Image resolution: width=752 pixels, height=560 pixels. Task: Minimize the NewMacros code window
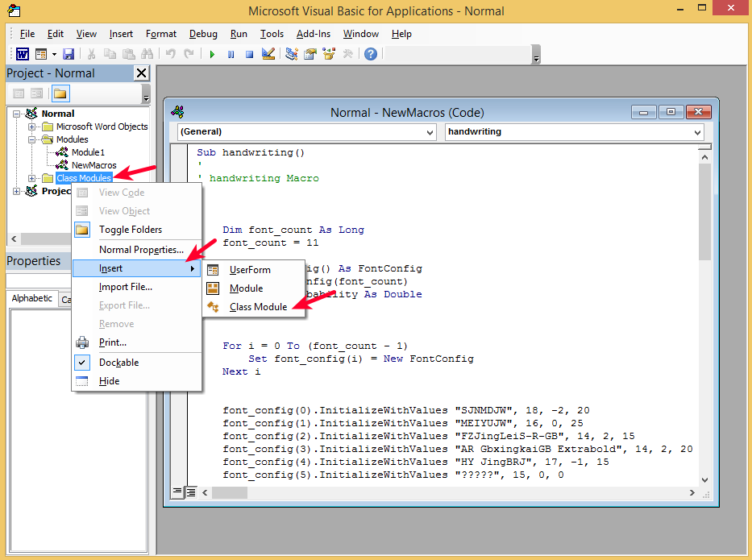point(643,112)
